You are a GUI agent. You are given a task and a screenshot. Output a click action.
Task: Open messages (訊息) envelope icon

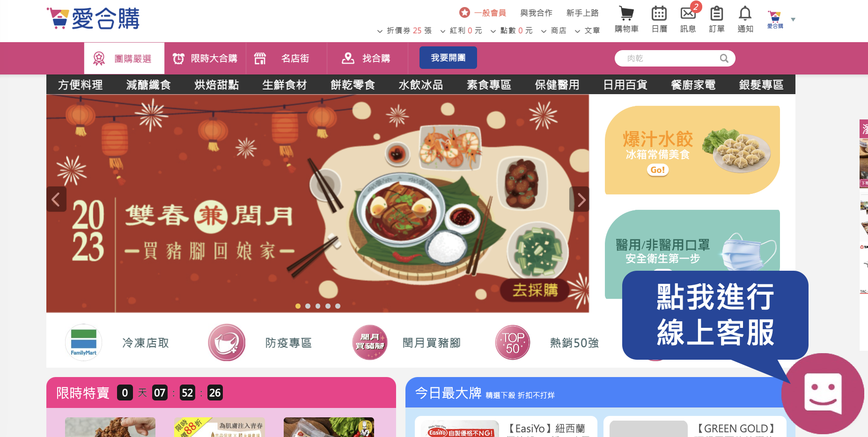click(688, 13)
